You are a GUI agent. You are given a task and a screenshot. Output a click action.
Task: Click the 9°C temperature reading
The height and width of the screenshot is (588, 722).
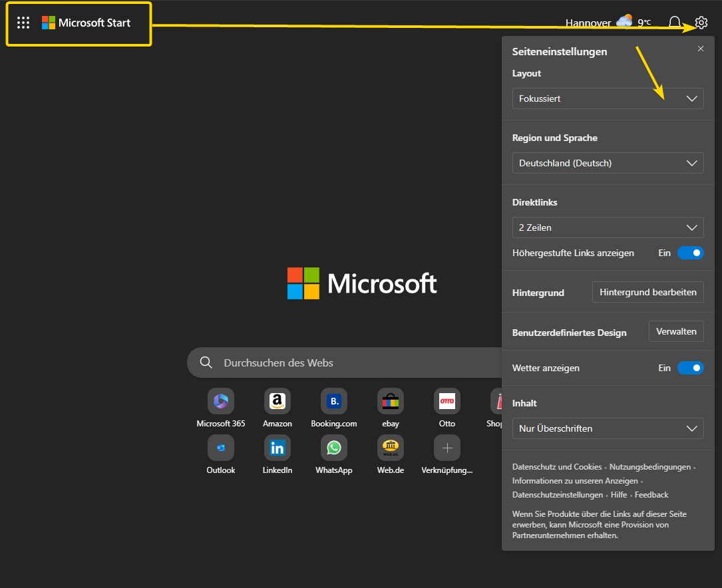(x=644, y=23)
